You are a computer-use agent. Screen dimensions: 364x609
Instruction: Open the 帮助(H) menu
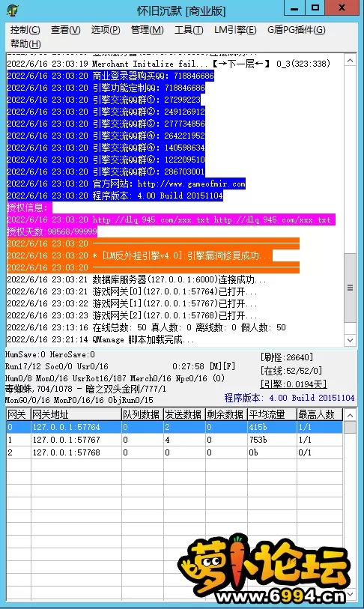tap(25, 44)
